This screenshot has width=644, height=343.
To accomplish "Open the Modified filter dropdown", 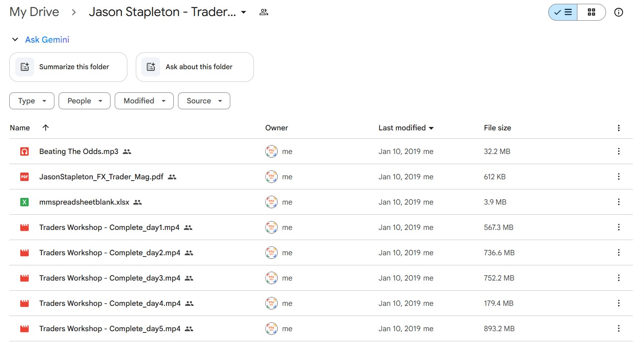I will pos(144,101).
